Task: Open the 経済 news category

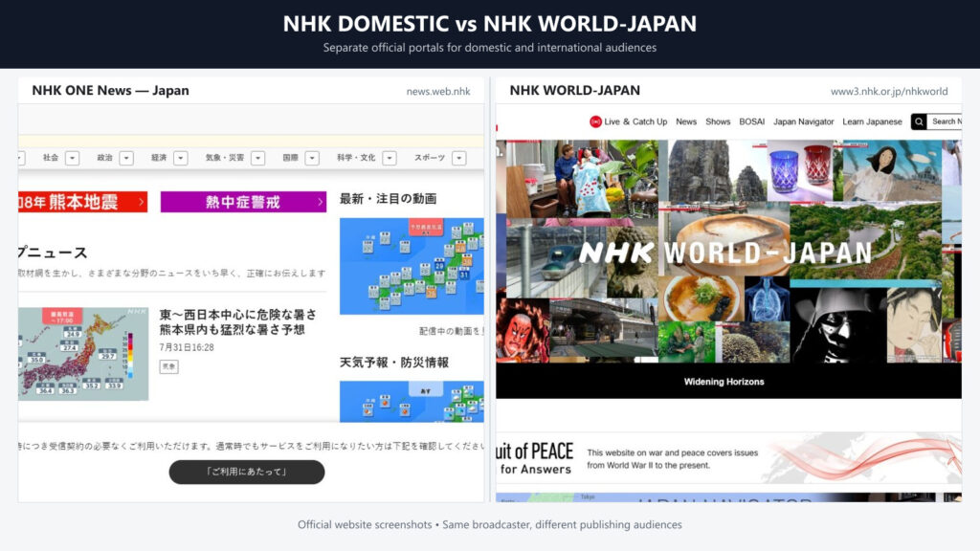Action: [x=159, y=158]
